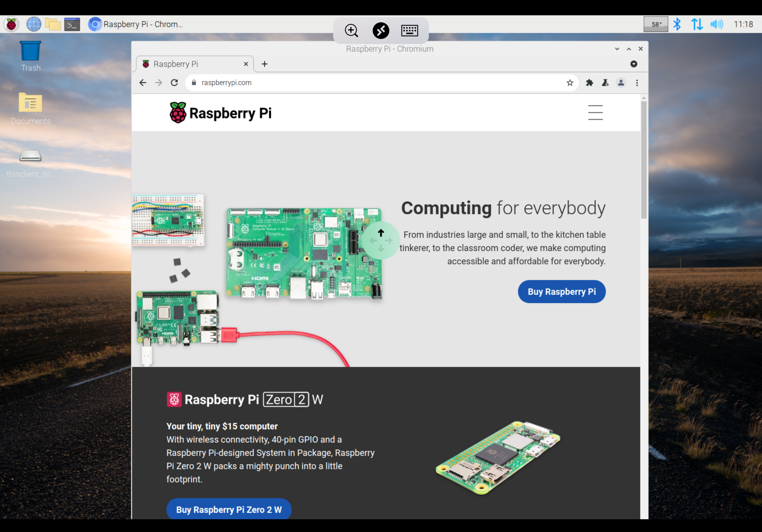Open the Chromium extensions puzzle icon
Screen dimensions: 762x532
[x=589, y=83]
